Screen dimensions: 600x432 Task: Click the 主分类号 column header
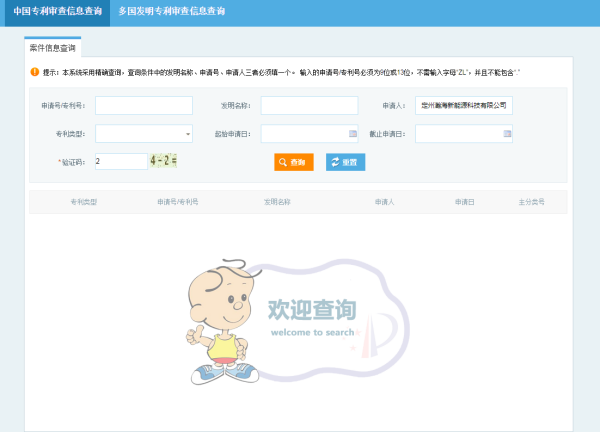tap(531, 202)
